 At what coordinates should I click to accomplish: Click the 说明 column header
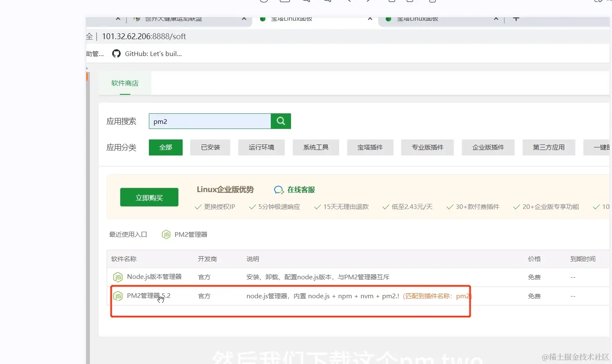pos(253,259)
